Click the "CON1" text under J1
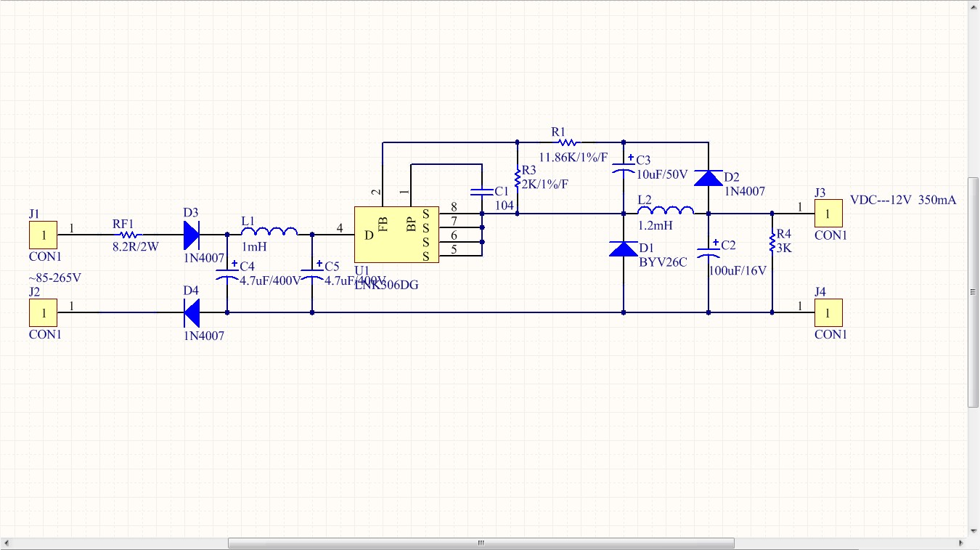The width and height of the screenshot is (980, 550). pyautogui.click(x=45, y=256)
